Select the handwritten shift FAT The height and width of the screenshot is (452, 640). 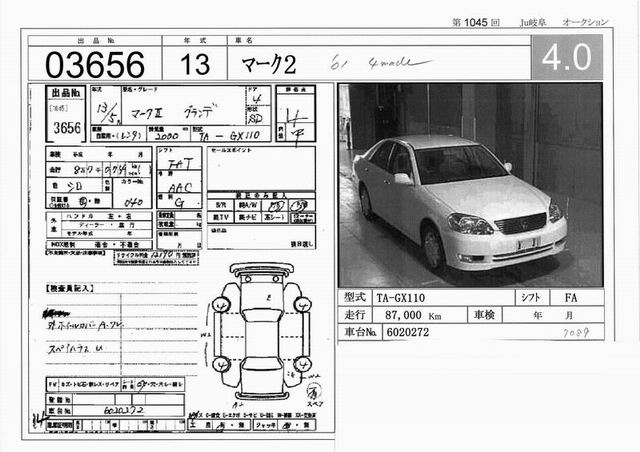(x=180, y=164)
